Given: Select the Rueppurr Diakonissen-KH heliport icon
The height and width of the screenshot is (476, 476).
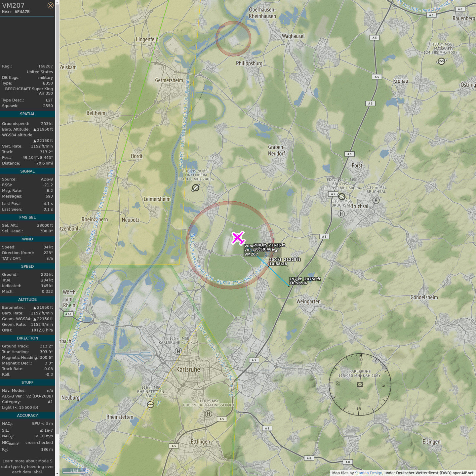Looking at the screenshot, I should pyautogui.click(x=208, y=414).
